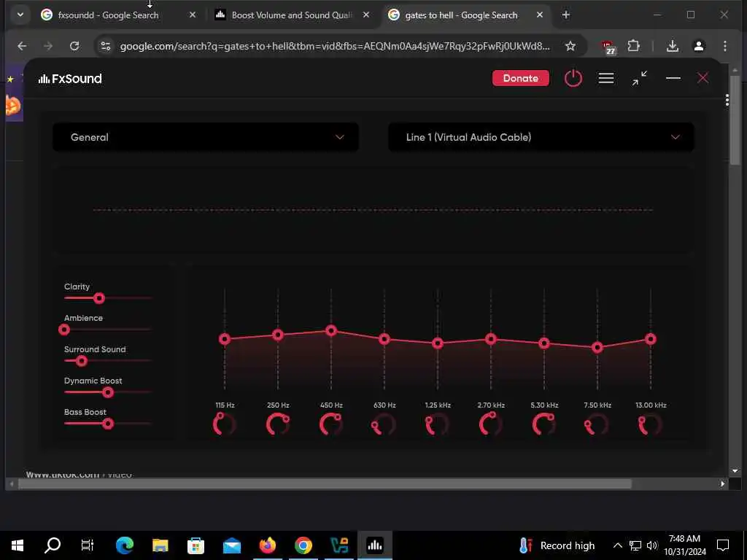The image size is (747, 560).
Task: Click the red extension icon with badge 27
Action: click(x=608, y=47)
